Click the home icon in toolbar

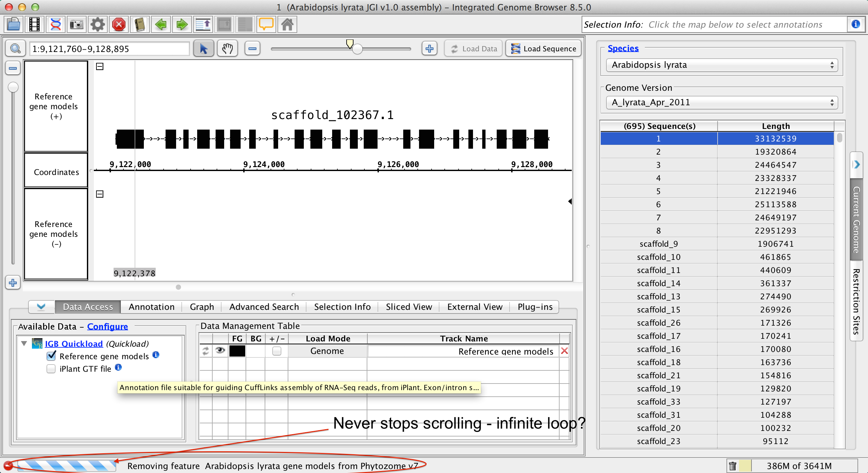pos(287,25)
